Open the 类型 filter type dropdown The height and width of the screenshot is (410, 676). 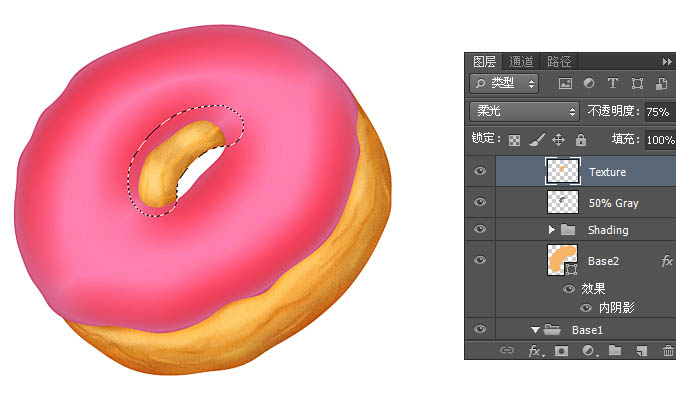504,83
